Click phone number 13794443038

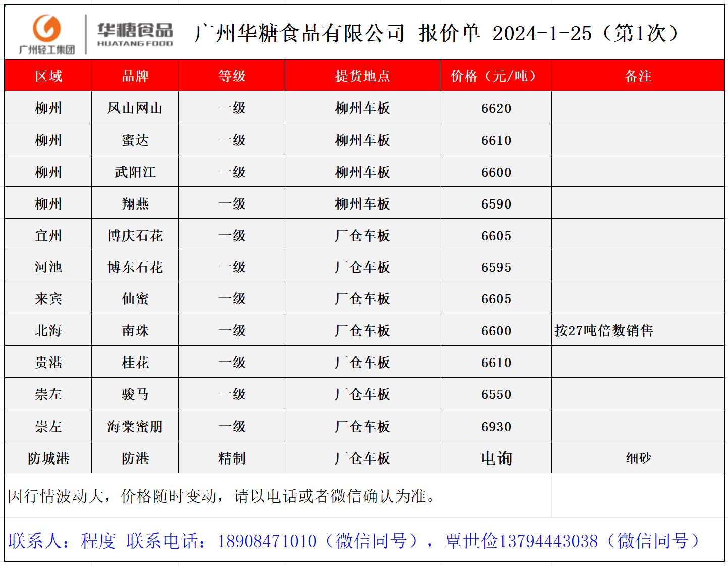tap(548, 541)
